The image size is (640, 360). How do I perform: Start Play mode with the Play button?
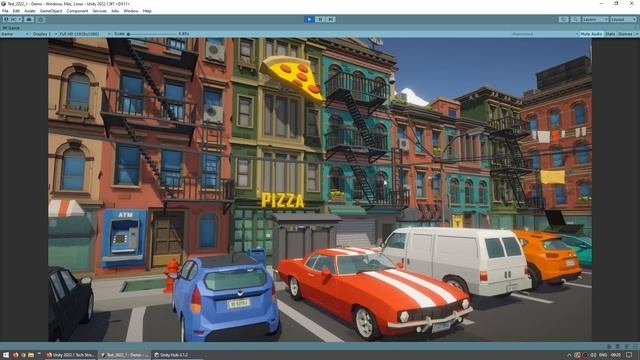click(x=309, y=19)
